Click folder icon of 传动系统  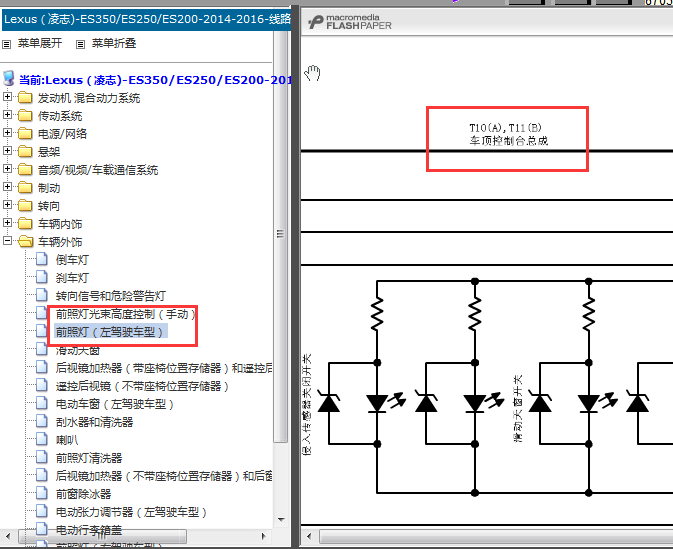[x=25, y=116]
